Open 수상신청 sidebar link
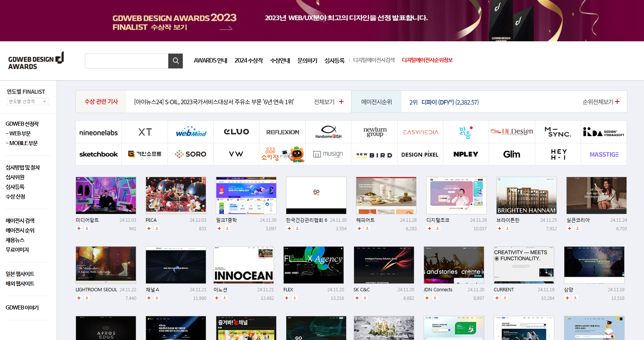The image size is (644, 340). coord(15,197)
